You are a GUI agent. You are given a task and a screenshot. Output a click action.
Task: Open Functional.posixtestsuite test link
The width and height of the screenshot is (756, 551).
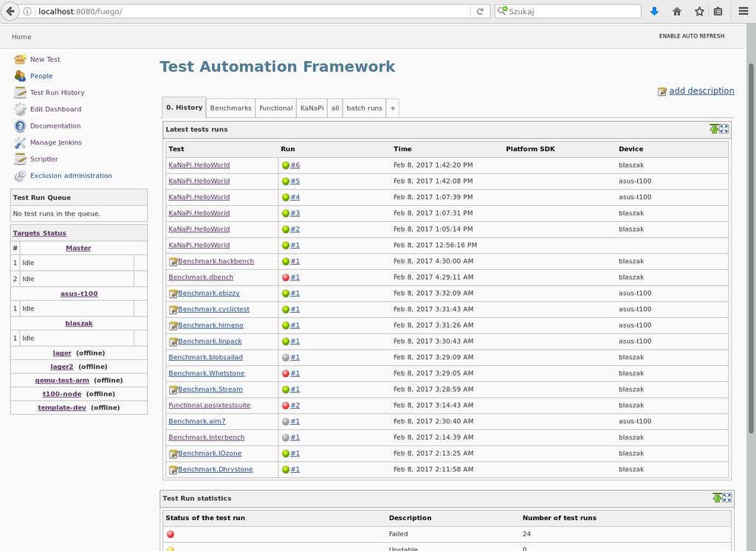click(x=209, y=405)
